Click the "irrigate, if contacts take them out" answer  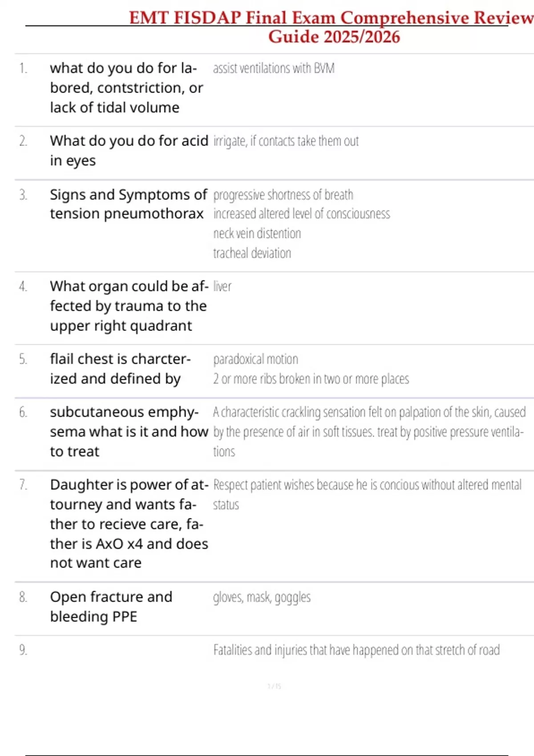coord(286,141)
